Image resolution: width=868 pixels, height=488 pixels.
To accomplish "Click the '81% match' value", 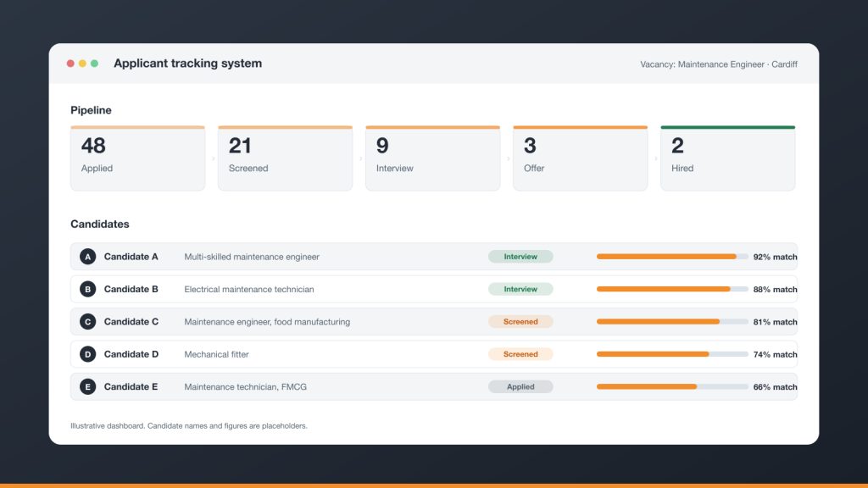I will pos(775,322).
